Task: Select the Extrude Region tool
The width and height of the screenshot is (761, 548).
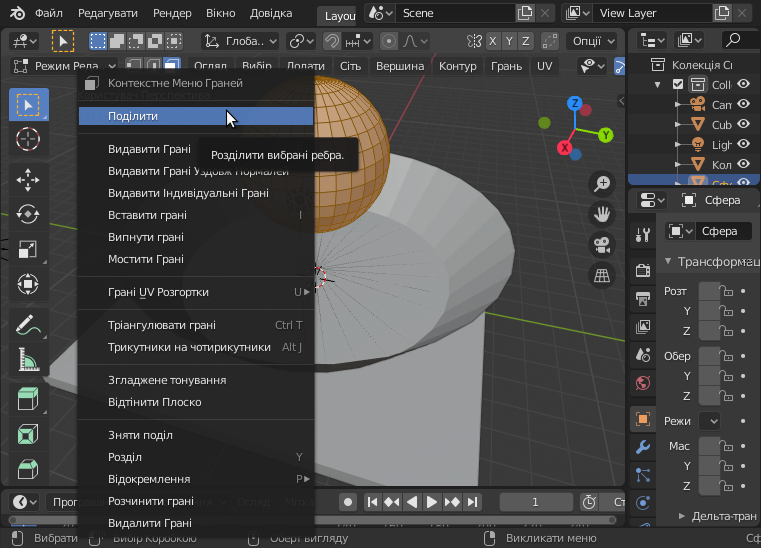Action: [28, 399]
